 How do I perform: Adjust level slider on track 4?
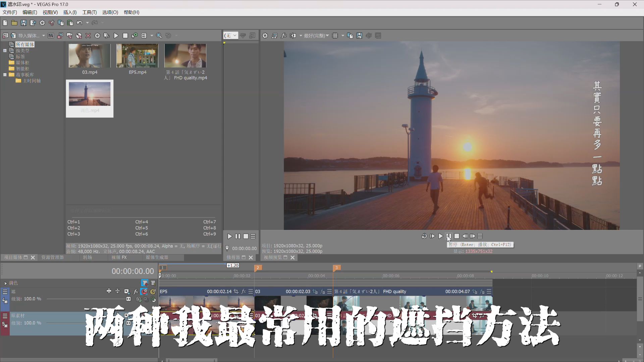(128, 299)
